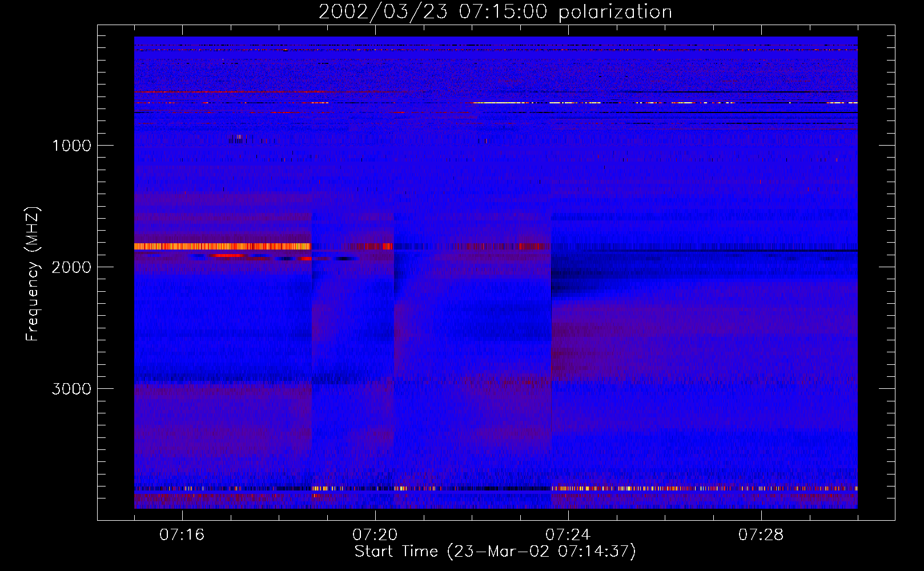Click the 'Start Time (23-Mar-02 07:14:37)' label

[495, 552]
